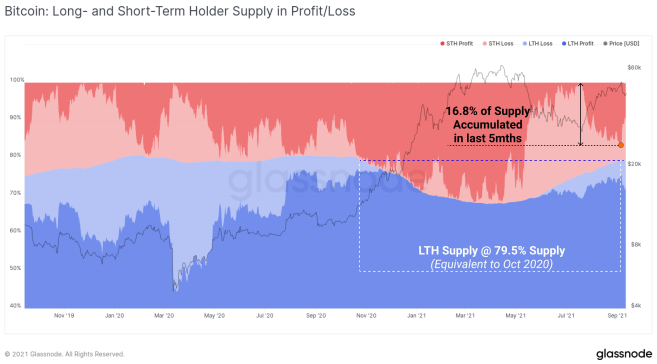657x364 pixels.
Task: Click the orange marker dot at chart edge
Action: click(621, 145)
